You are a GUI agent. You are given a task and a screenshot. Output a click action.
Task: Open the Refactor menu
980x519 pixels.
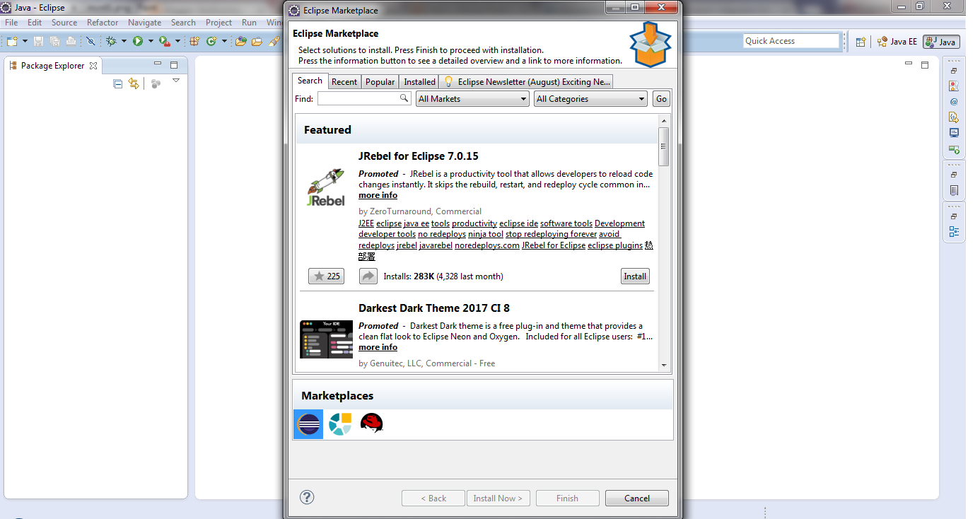click(102, 22)
